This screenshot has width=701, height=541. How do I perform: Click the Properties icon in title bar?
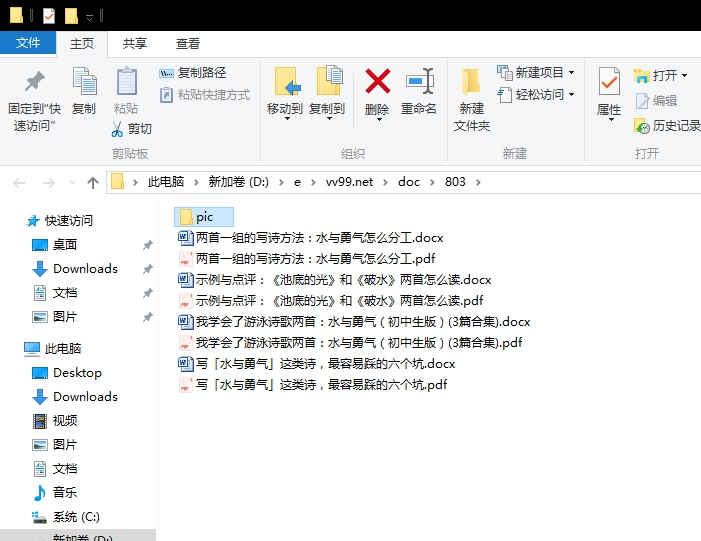[49, 16]
